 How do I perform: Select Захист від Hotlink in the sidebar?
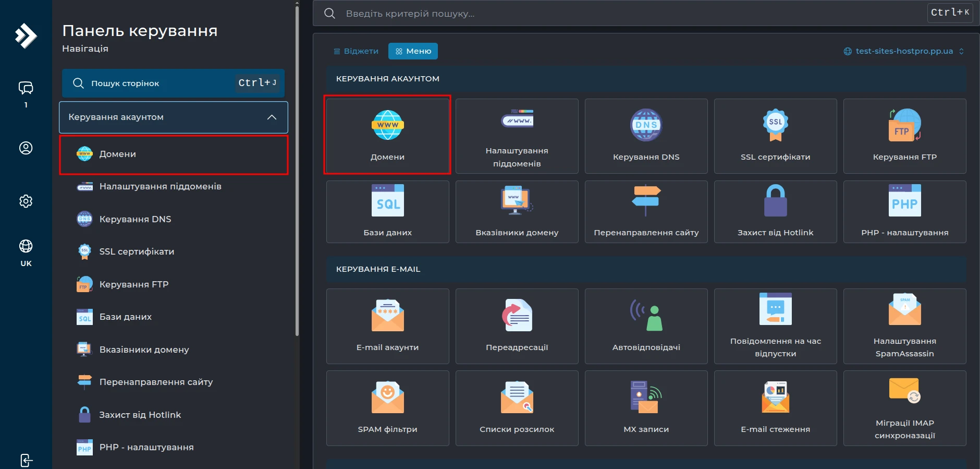(174, 415)
